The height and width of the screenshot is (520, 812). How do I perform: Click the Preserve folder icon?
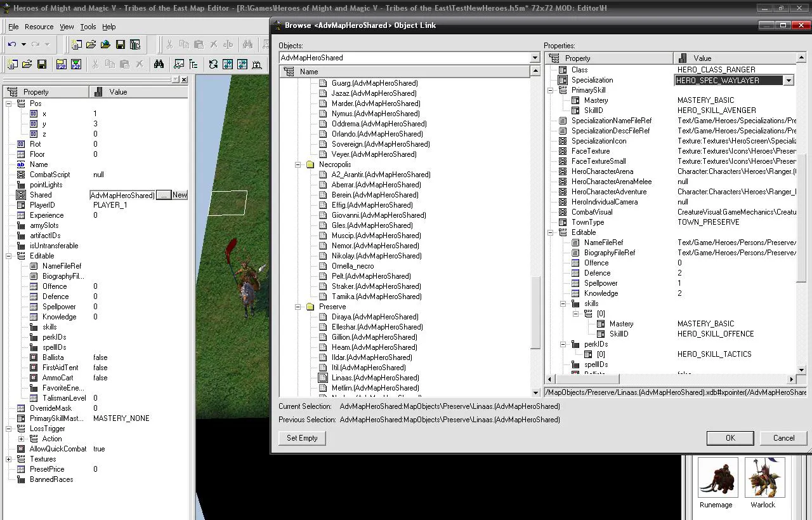pyautogui.click(x=310, y=307)
